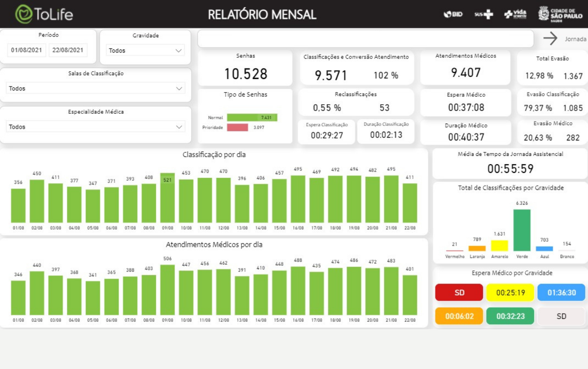This screenshot has width=588, height=369.
Task: Expand Especialidade Médica dropdown
Action: click(95, 127)
